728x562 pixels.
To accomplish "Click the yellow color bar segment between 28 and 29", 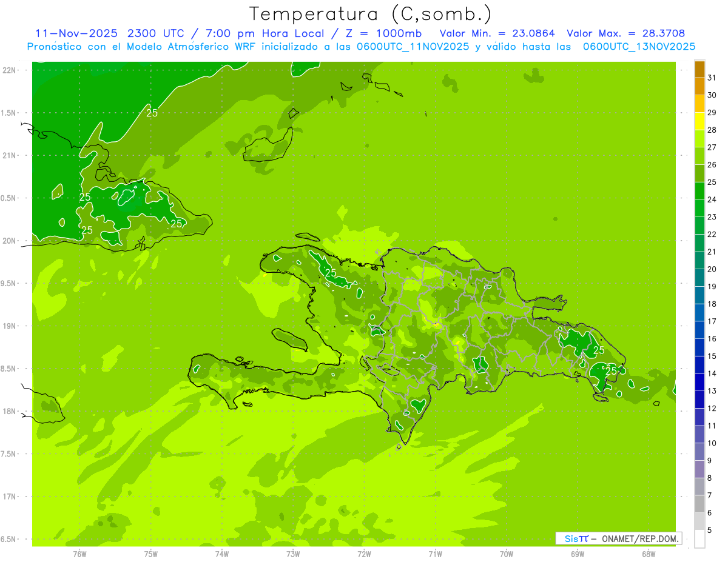I will coord(699,121).
